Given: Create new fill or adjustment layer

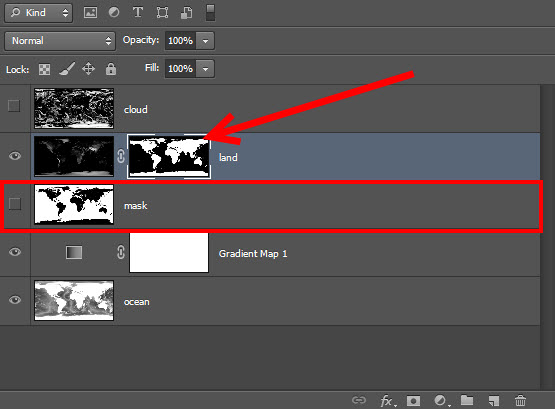Looking at the screenshot, I should tap(441, 401).
